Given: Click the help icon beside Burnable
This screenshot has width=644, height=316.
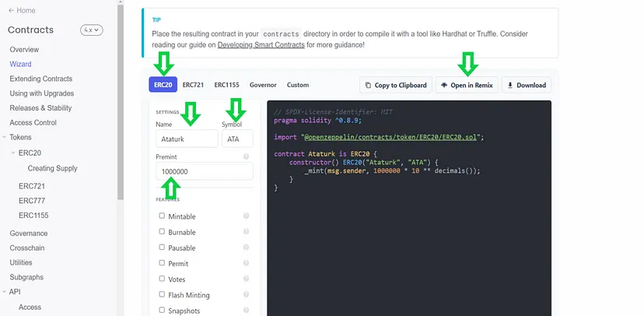Looking at the screenshot, I should point(246,232).
